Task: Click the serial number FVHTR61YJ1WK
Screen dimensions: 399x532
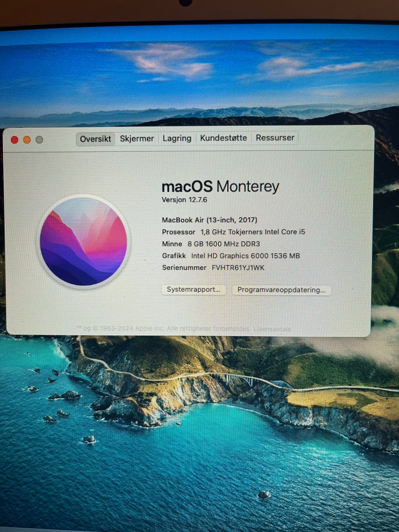Action: [x=238, y=268]
